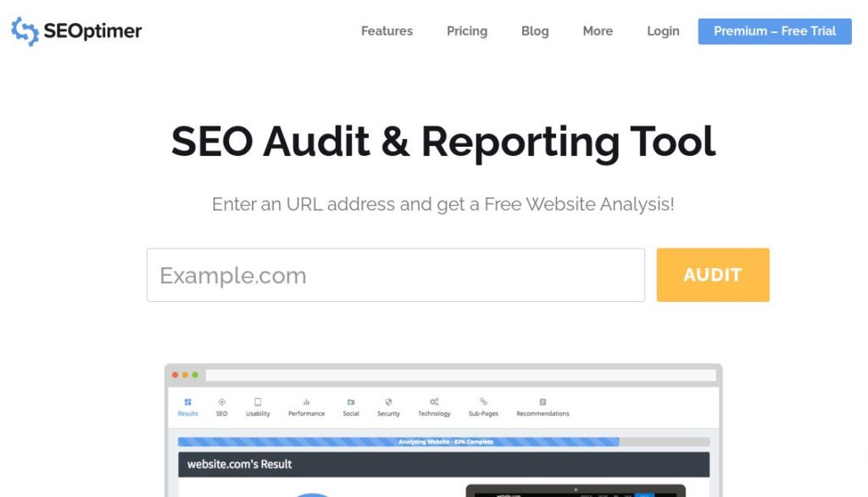Go to the Pricing page
The height and width of the screenshot is (497, 868).
click(x=467, y=31)
